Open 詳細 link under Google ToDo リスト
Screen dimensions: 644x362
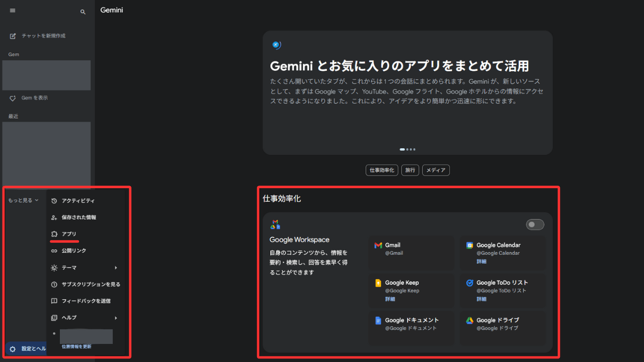tap(481, 299)
